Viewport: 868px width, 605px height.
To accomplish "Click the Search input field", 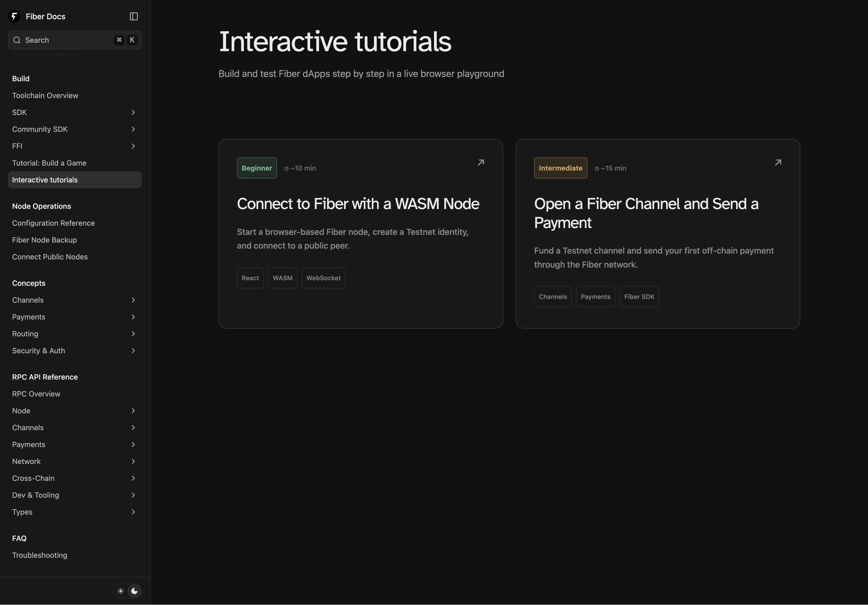I will point(75,40).
